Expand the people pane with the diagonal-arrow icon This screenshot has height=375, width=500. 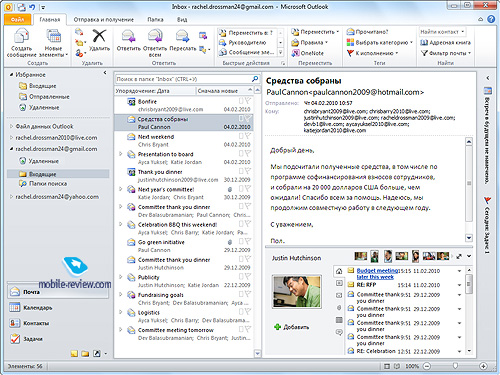coord(459,256)
